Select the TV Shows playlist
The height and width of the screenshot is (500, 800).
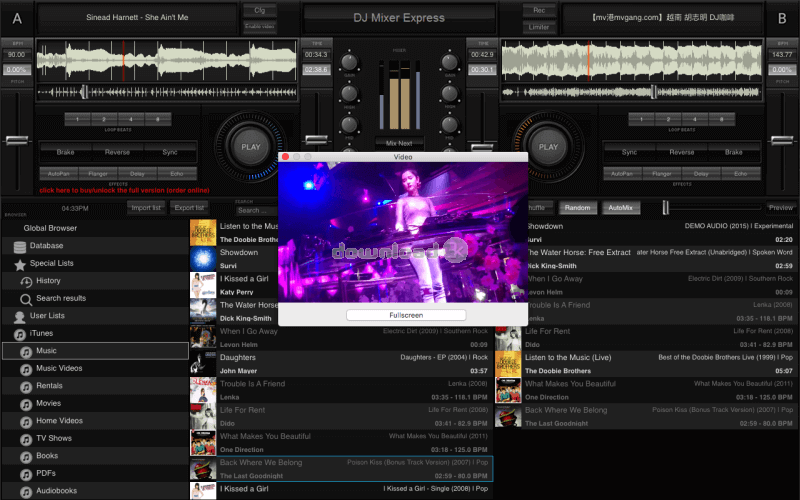95,438
